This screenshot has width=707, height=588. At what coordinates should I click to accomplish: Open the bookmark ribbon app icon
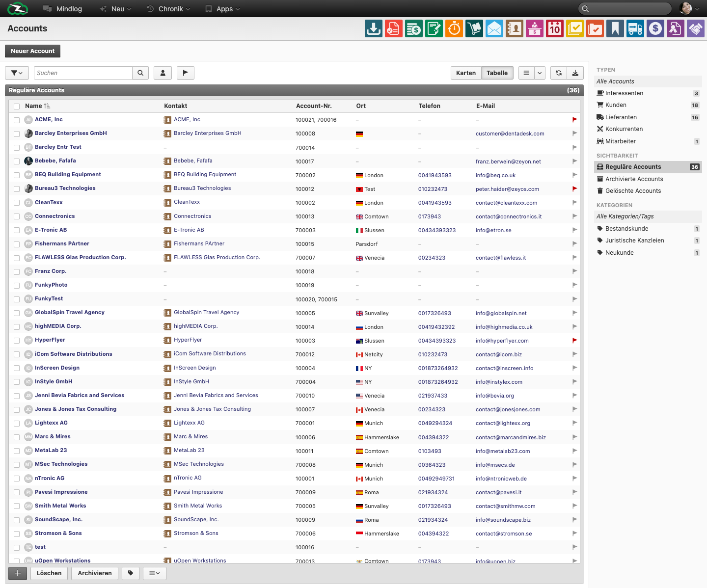(615, 28)
